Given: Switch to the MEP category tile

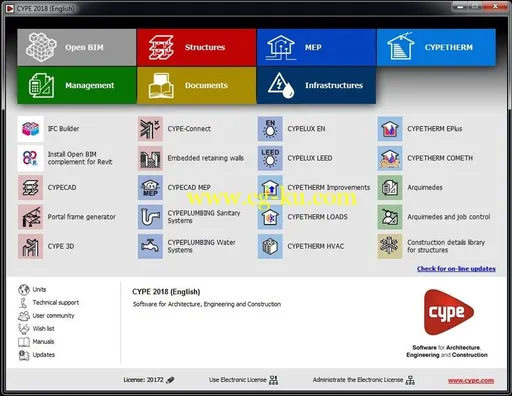Looking at the screenshot, I should (x=316, y=47).
